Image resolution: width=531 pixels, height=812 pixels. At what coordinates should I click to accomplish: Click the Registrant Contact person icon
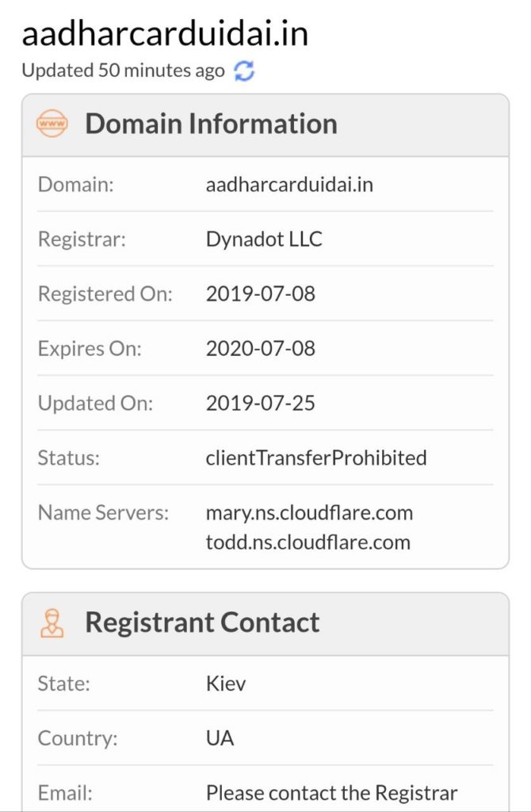[x=52, y=623]
